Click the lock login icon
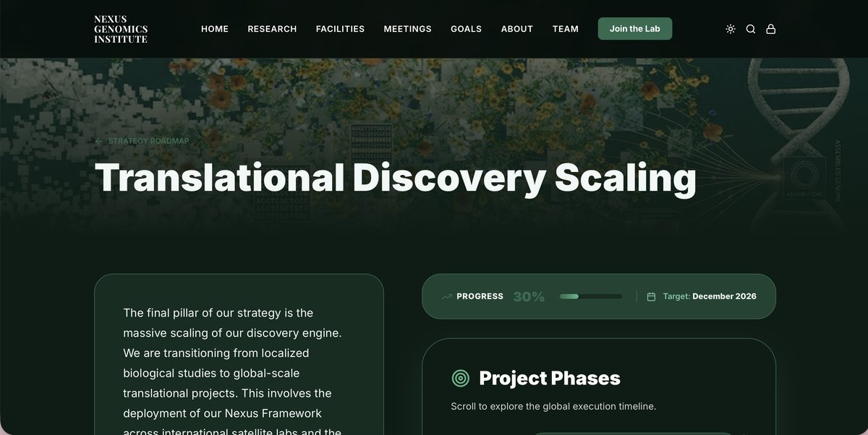868x435 pixels. pyautogui.click(x=771, y=29)
